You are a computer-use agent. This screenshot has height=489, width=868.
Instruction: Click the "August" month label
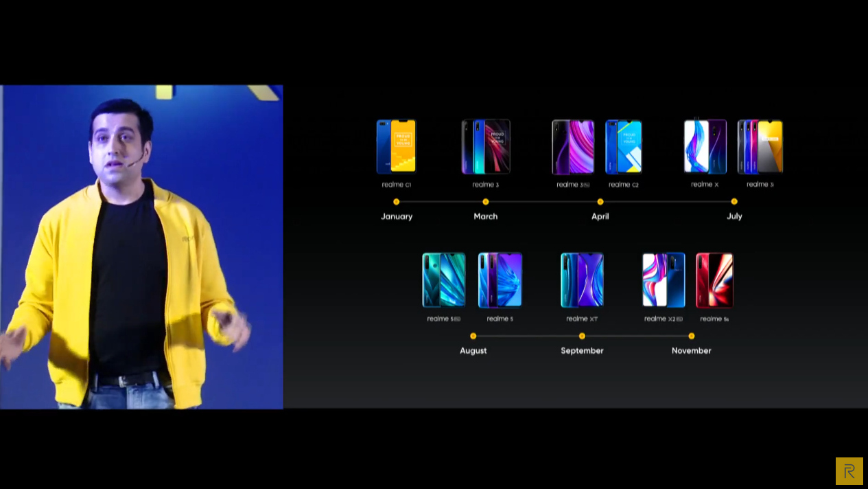[x=473, y=350]
